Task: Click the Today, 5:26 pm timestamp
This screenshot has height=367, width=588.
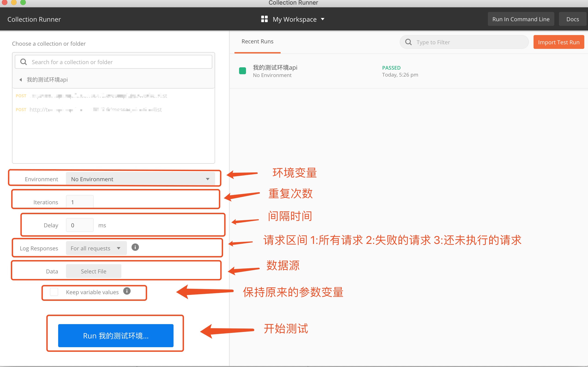Action: 400,75
